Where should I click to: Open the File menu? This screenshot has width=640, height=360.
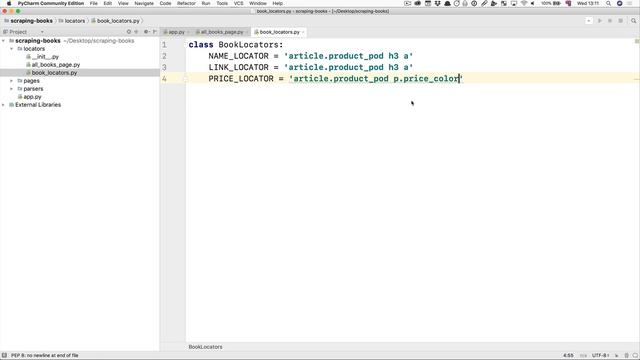pyautogui.click(x=93, y=3)
